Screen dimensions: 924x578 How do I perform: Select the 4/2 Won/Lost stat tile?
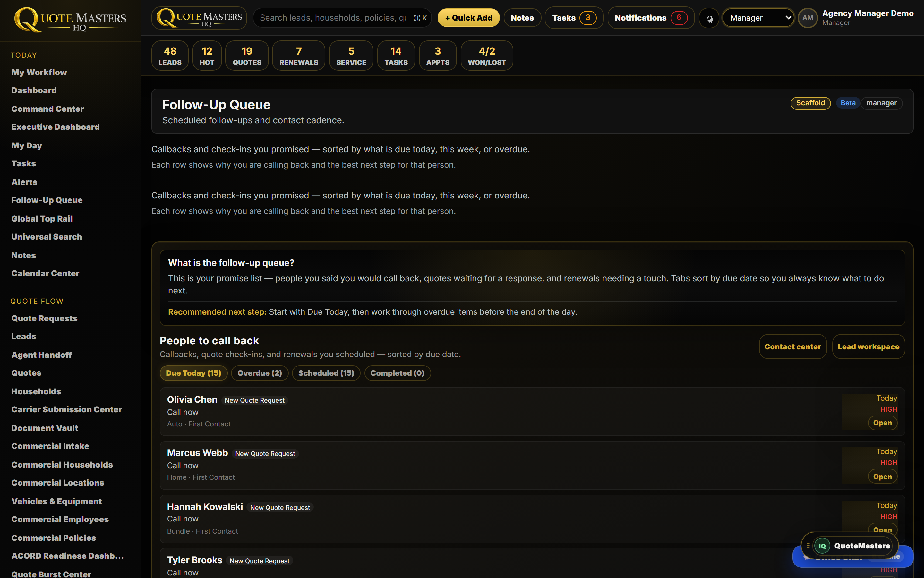click(x=487, y=56)
